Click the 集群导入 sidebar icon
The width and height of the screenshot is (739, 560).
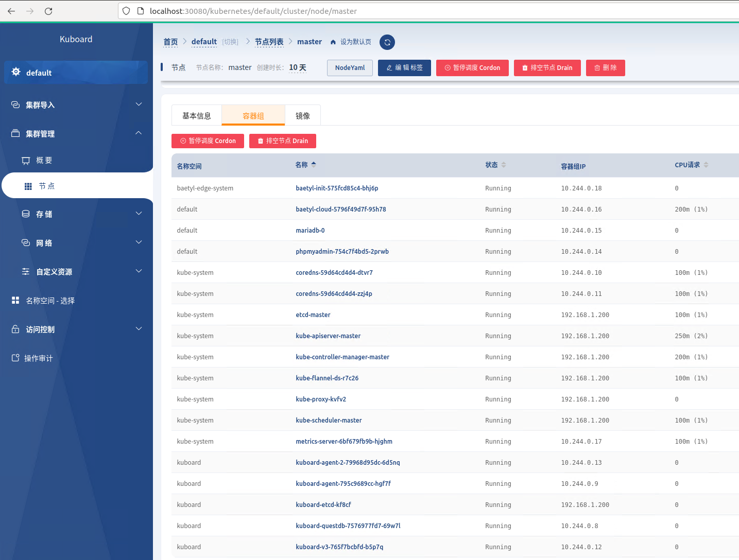[x=15, y=104]
